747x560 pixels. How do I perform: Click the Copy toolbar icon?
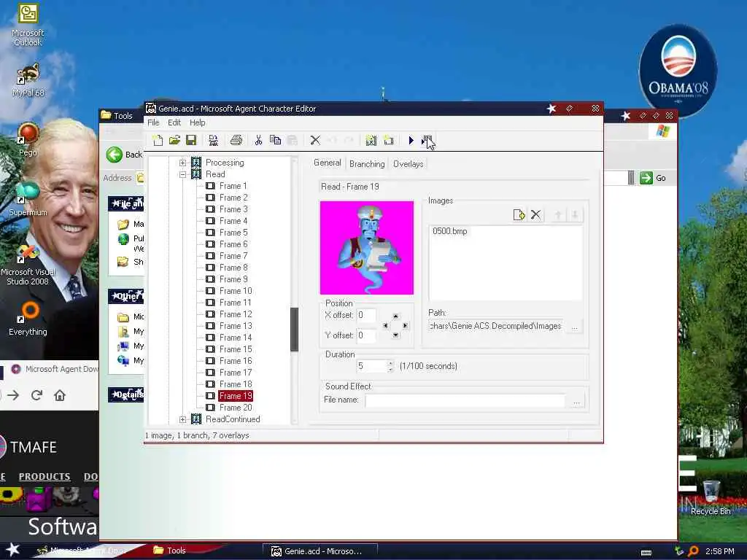pos(275,140)
